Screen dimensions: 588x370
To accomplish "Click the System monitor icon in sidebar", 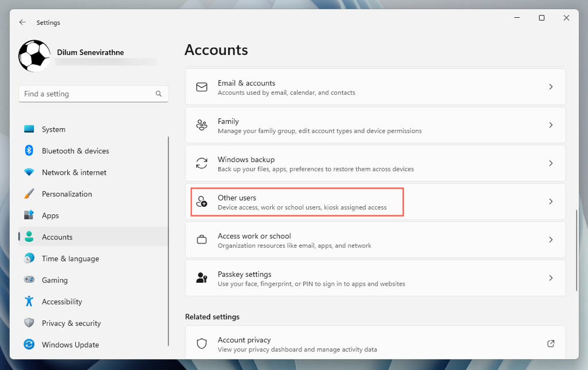I will click(x=29, y=129).
